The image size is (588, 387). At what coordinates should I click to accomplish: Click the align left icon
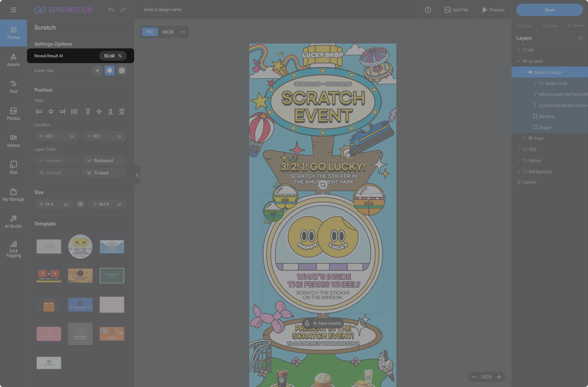[39, 112]
